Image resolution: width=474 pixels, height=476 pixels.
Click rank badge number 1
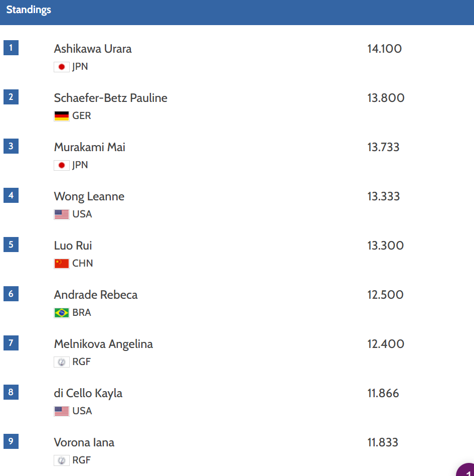coord(11,48)
